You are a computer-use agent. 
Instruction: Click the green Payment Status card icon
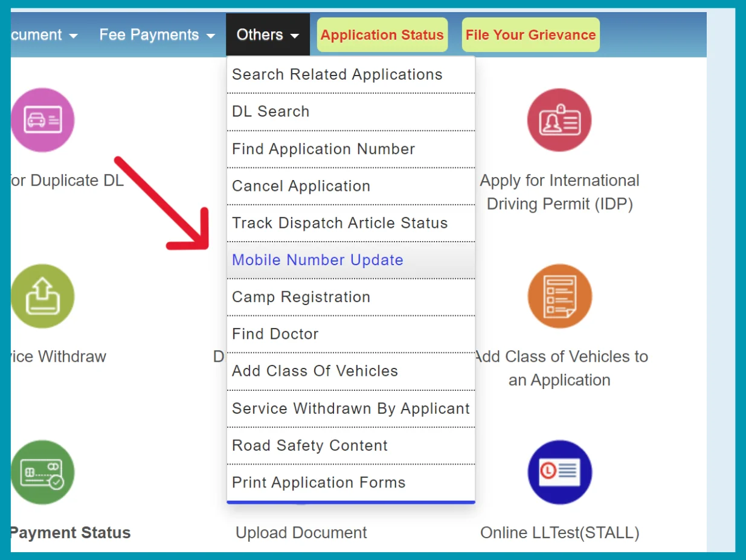click(x=42, y=472)
